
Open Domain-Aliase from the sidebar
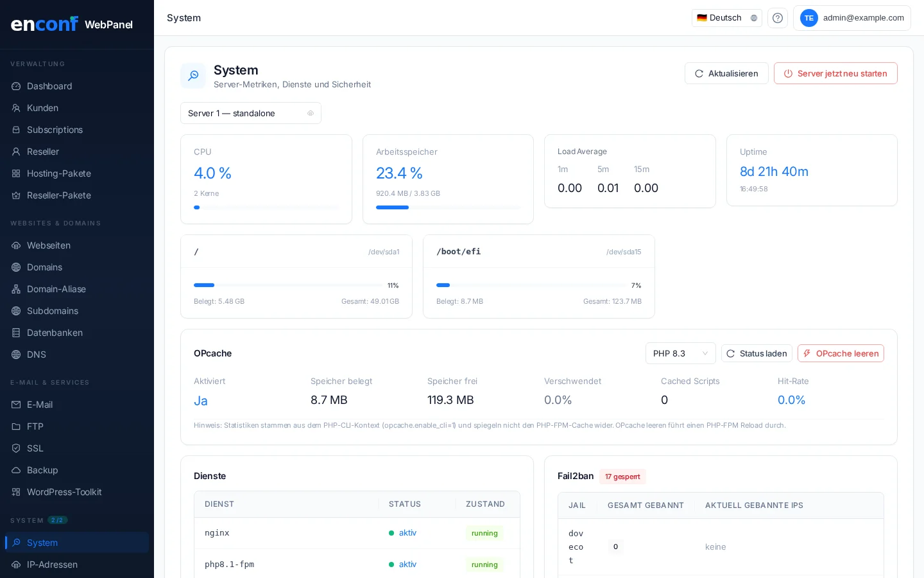[x=56, y=289]
